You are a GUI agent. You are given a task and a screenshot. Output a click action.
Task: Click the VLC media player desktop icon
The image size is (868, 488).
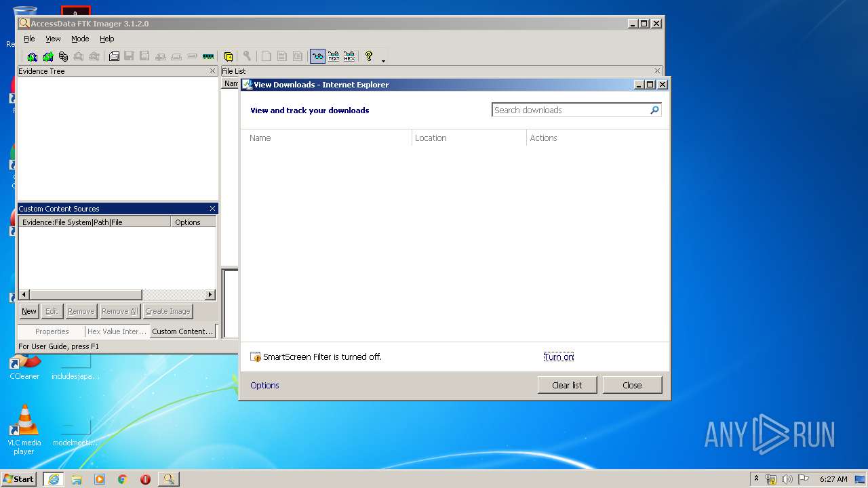tap(24, 430)
